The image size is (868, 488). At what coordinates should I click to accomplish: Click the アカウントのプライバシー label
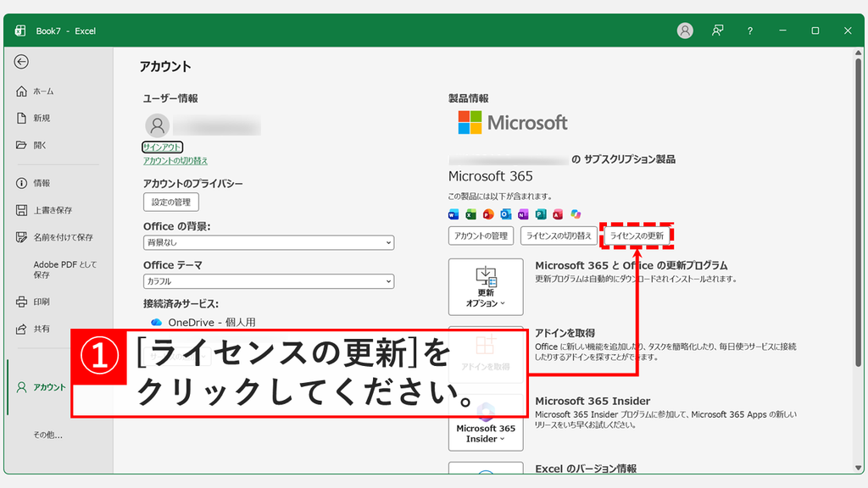click(192, 183)
